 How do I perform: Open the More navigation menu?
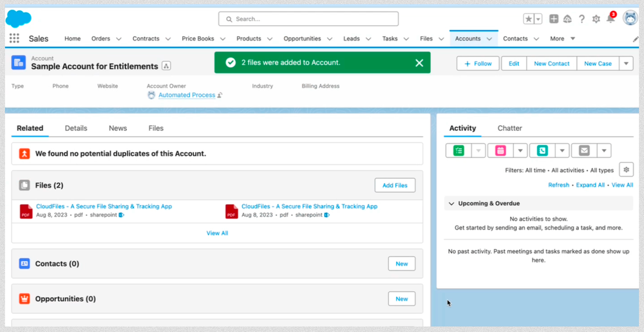(x=562, y=39)
